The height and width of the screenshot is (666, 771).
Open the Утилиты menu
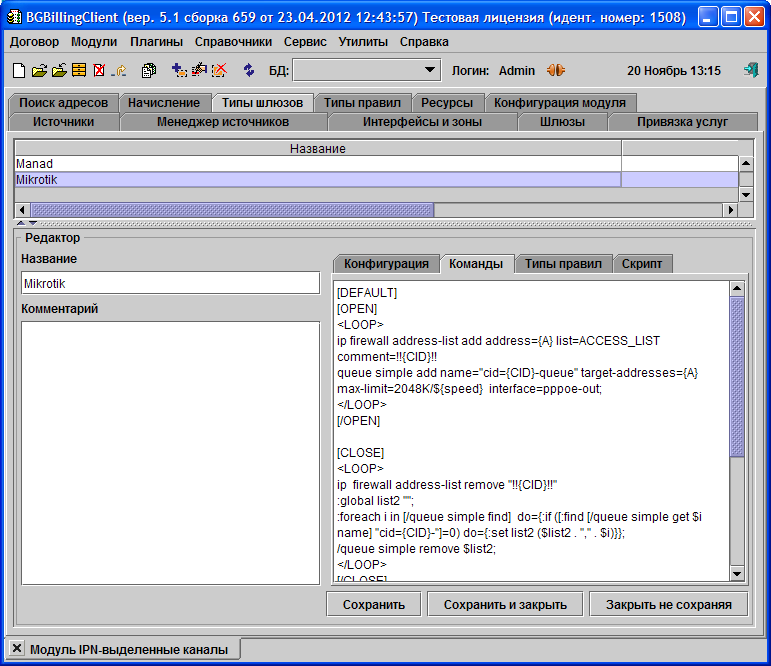pos(363,42)
